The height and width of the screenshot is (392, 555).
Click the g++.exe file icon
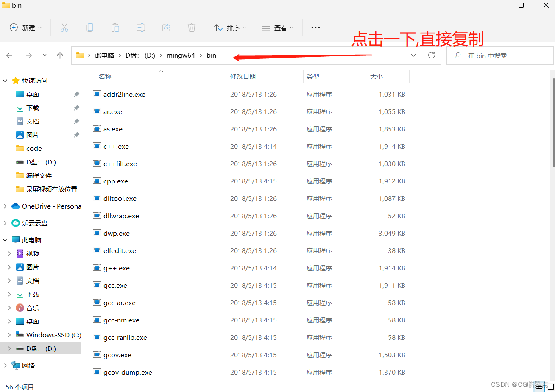pyautogui.click(x=97, y=268)
